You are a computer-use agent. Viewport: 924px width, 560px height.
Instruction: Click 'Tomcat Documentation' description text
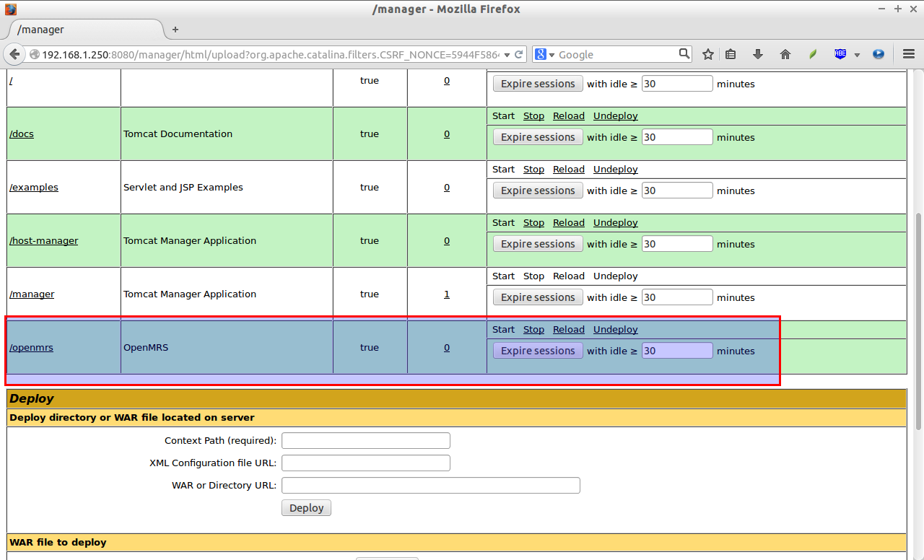(x=178, y=134)
